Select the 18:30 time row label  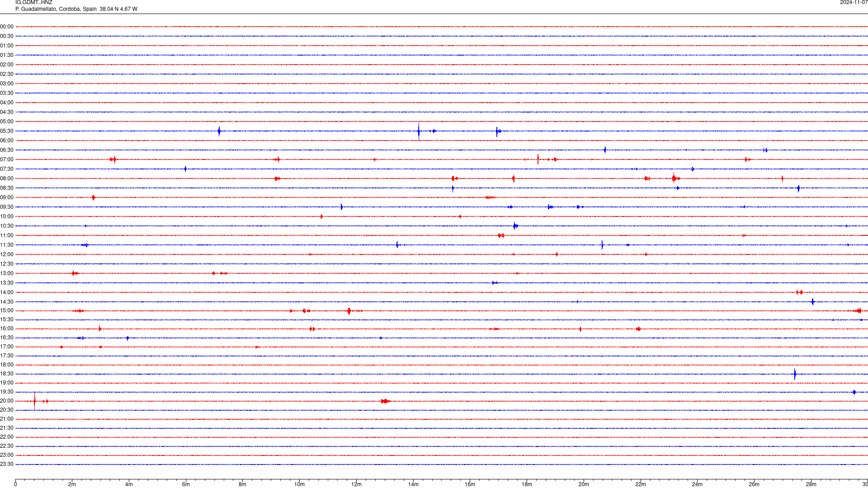tap(7, 374)
